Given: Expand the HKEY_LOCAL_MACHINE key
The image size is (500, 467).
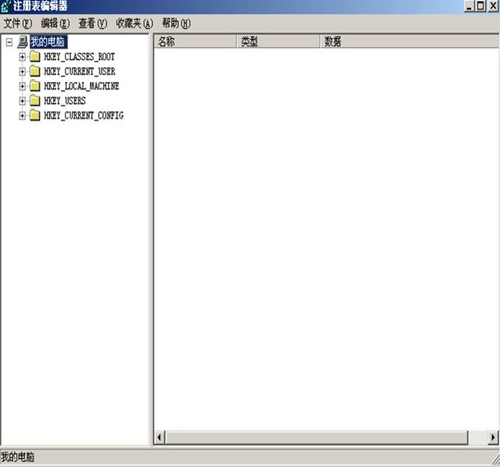Looking at the screenshot, I should [22, 86].
